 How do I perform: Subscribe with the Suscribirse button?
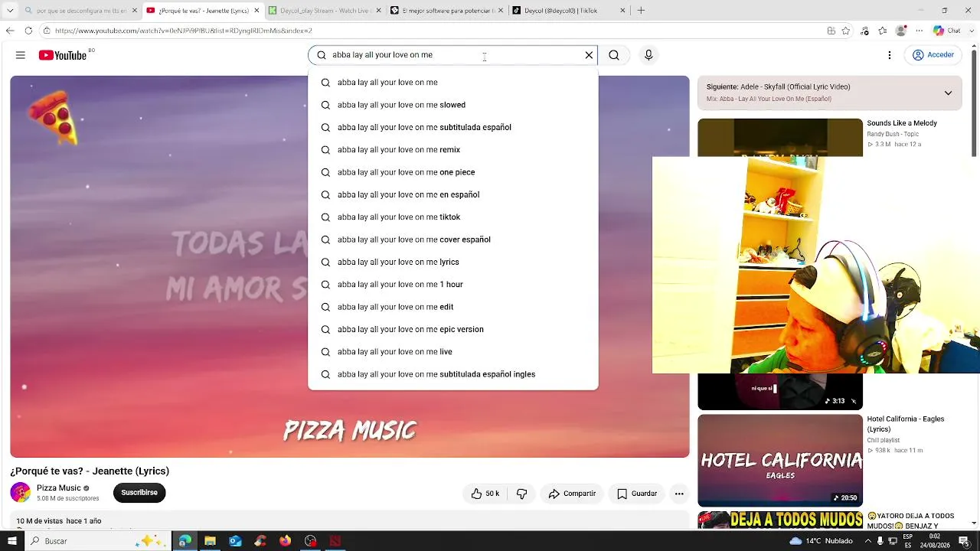pos(139,493)
